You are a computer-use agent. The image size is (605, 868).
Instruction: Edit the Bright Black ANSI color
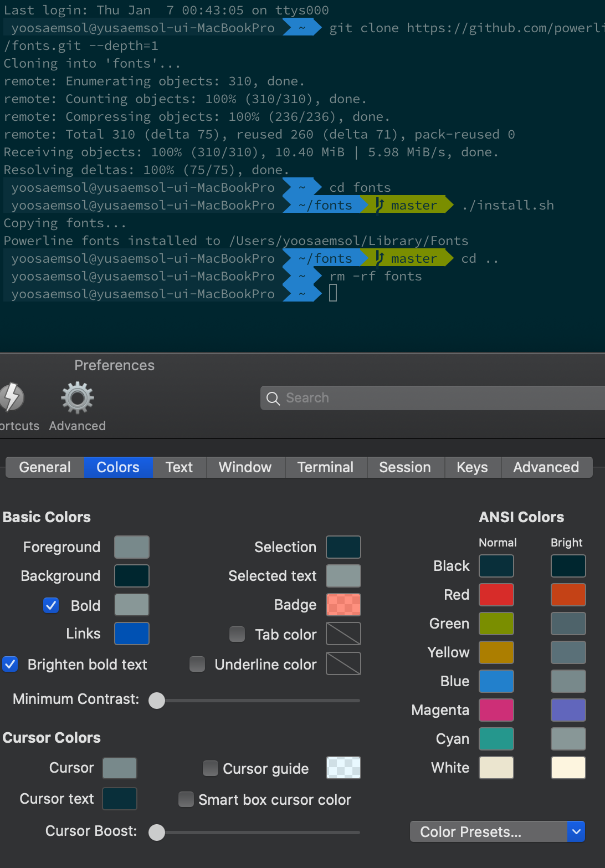click(568, 566)
